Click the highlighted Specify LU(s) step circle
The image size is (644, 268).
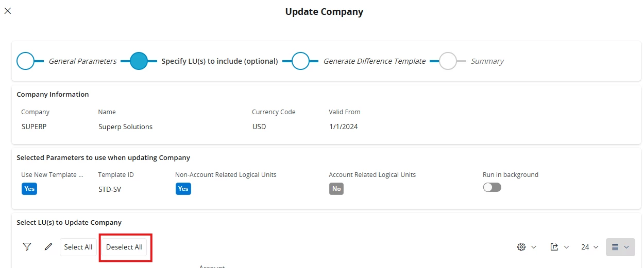point(139,61)
